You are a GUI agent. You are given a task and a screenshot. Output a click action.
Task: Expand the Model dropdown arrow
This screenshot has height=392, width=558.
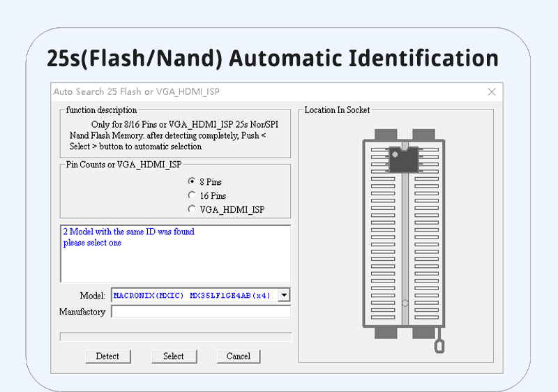tap(283, 295)
